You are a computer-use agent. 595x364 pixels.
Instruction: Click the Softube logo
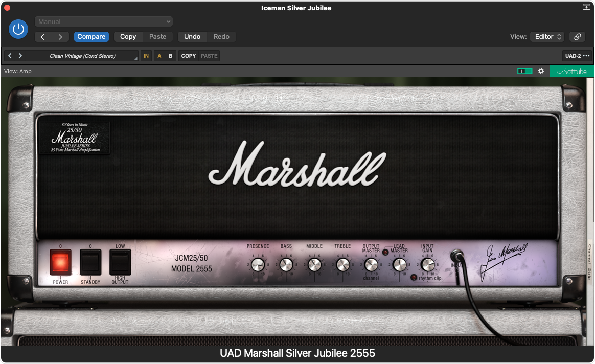pyautogui.click(x=571, y=72)
